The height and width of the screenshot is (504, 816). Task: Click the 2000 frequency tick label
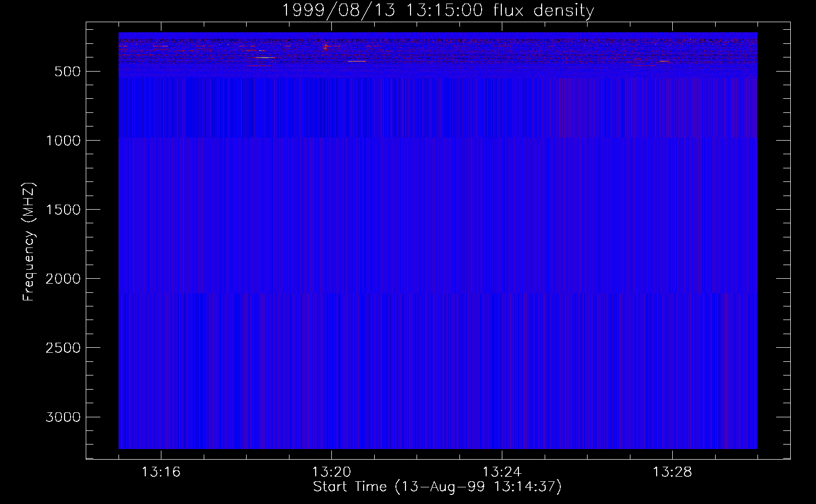click(63, 279)
